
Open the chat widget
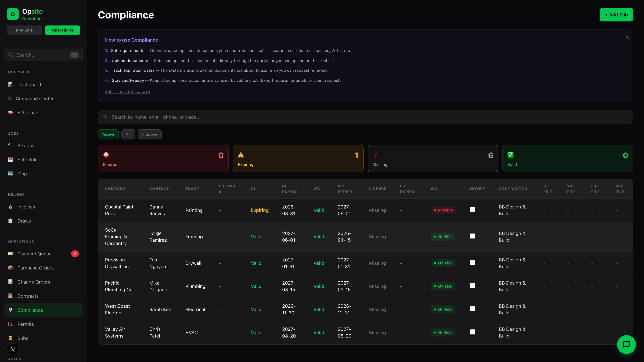pyautogui.click(x=627, y=344)
